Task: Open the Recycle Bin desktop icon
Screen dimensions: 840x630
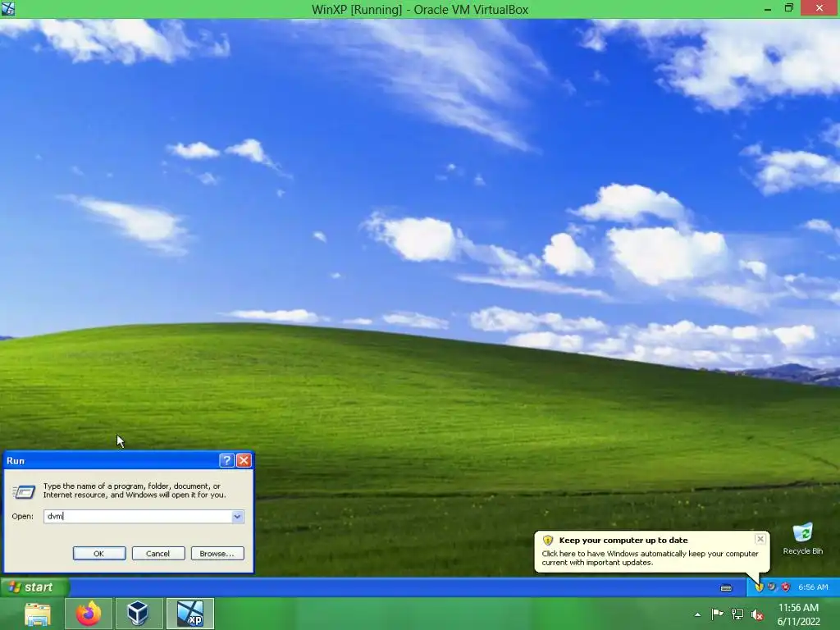Action: [802, 538]
